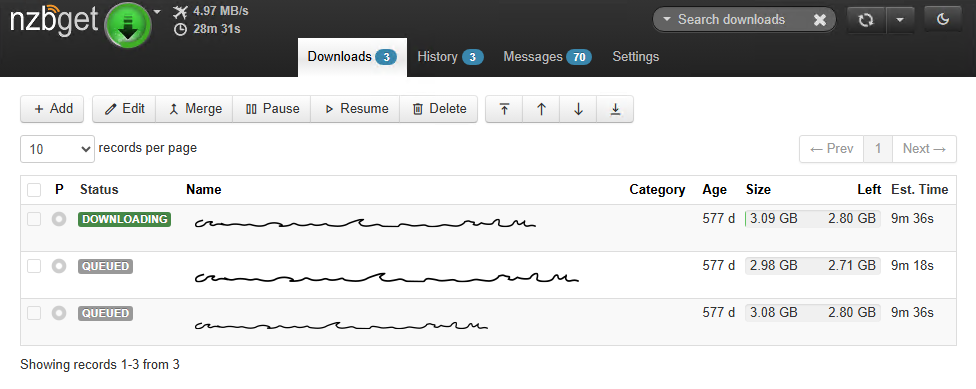Open the records per page dropdown
The width and height of the screenshot is (976, 389).
(57, 149)
